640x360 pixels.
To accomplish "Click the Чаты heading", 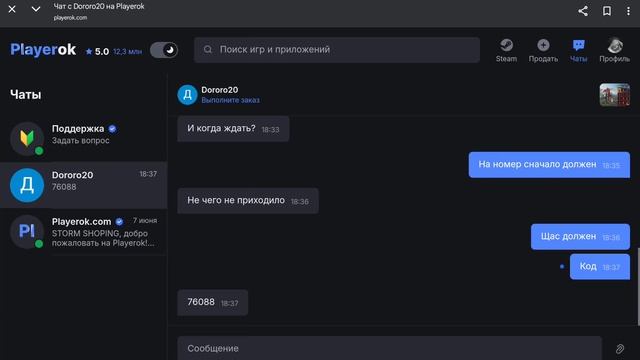I will (x=25, y=95).
